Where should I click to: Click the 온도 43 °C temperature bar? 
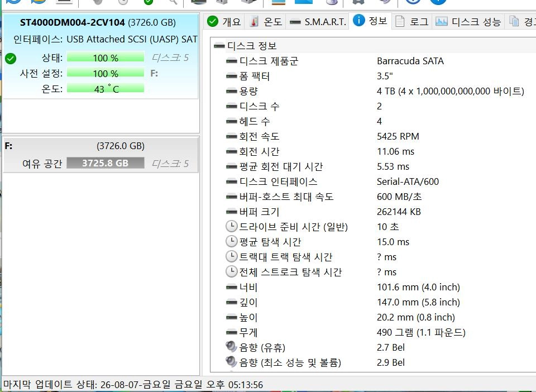106,89
